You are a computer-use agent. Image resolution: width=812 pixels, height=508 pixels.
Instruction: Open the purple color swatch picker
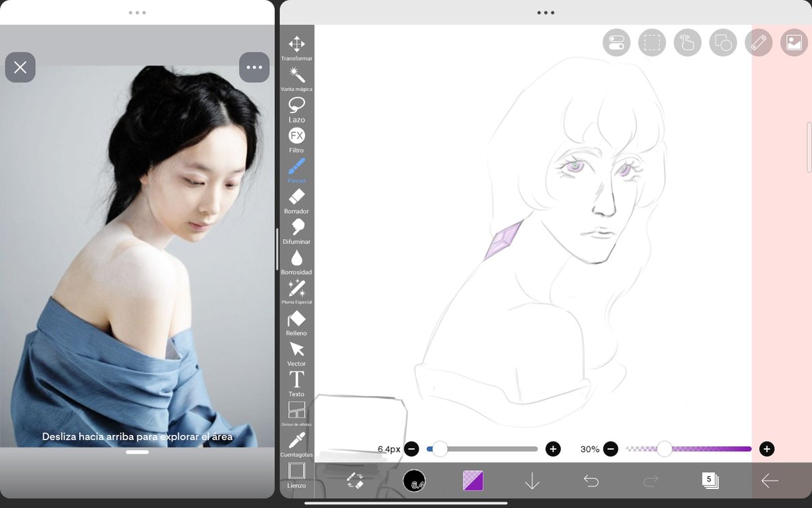(473, 481)
